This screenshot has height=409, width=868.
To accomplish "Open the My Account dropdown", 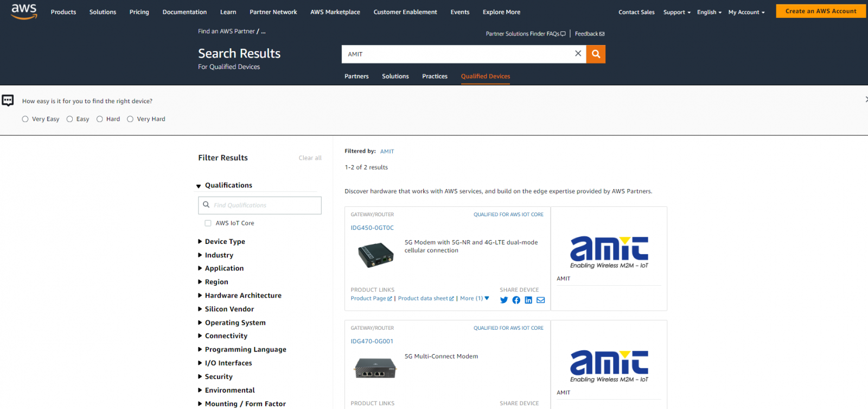I will point(746,12).
